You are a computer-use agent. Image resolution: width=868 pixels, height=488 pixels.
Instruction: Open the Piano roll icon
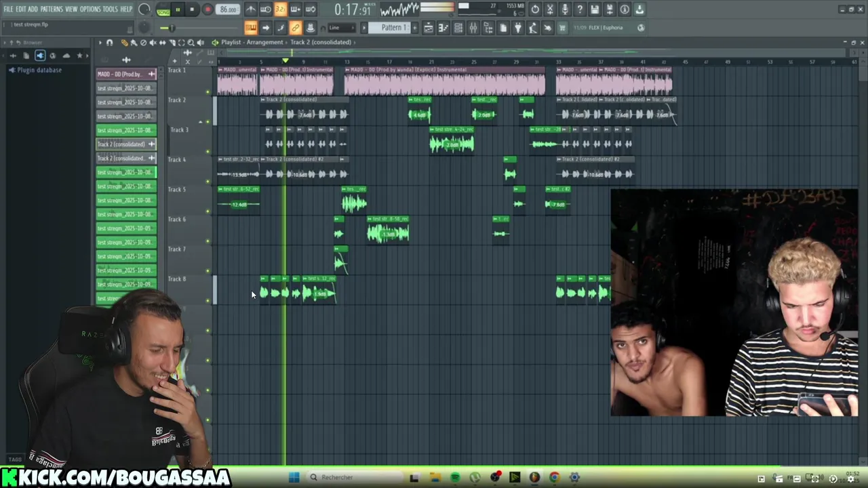[x=443, y=28]
